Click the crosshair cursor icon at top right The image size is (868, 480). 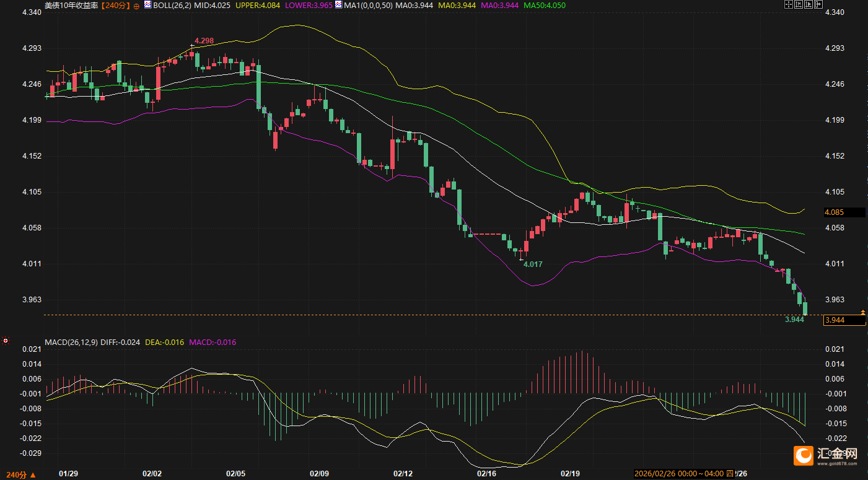(789, 4)
